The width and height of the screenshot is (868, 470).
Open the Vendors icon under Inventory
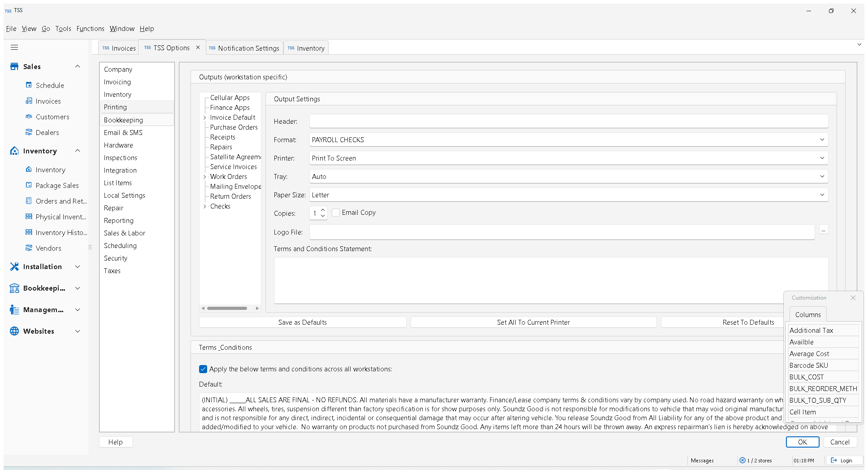[29, 248]
